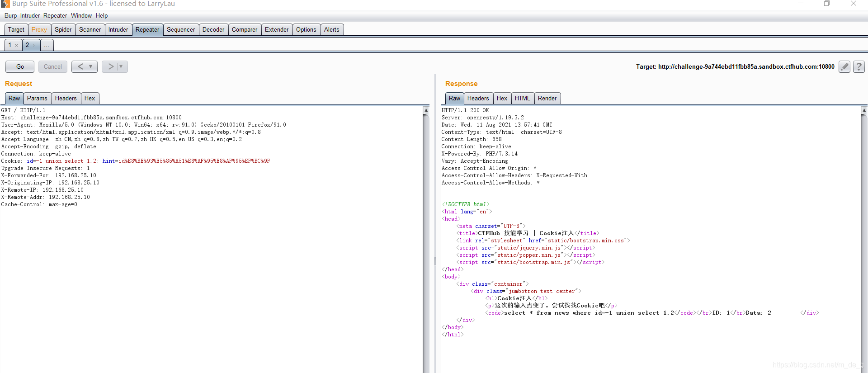
Task: Show the Response Hex view
Action: pos(502,98)
